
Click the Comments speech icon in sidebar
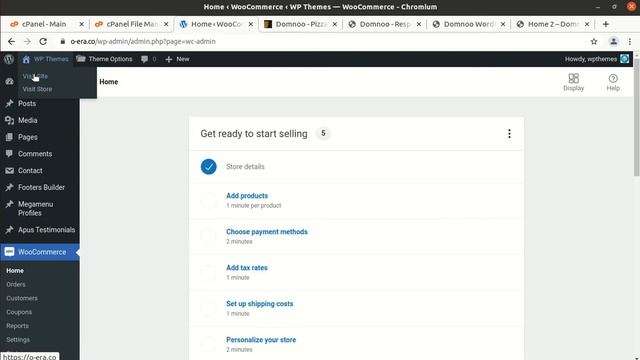(x=9, y=154)
